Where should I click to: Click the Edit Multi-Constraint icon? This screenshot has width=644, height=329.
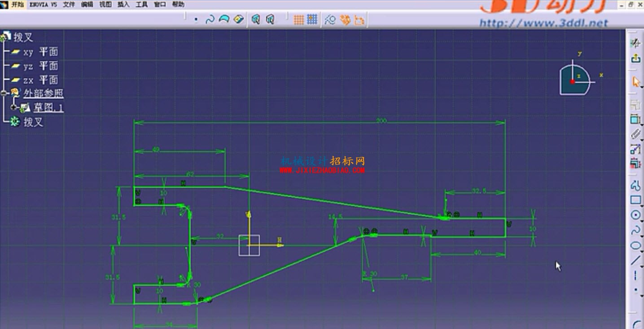635,163
